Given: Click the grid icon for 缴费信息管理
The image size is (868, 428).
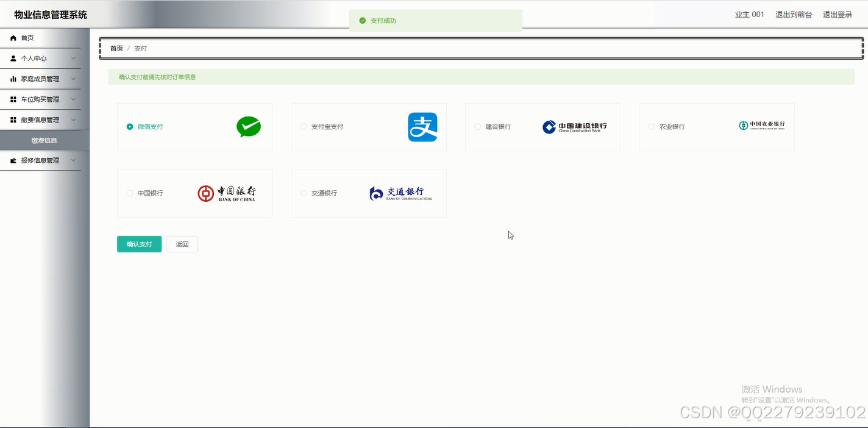Looking at the screenshot, I should click(x=13, y=119).
